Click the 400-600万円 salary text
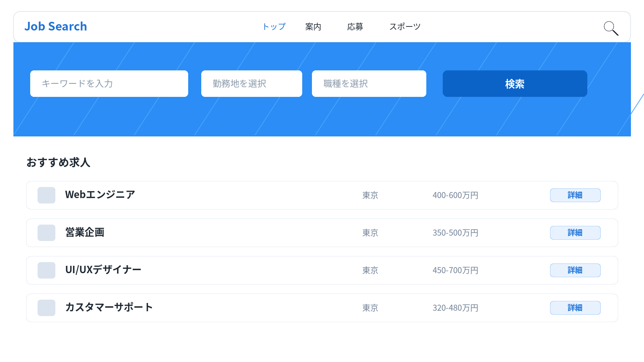This screenshot has width=644, height=362. [x=455, y=195]
